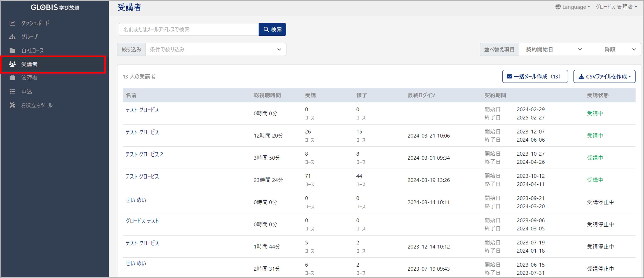Click end date 2025-02-27
Image resolution: width=644 pixels, height=278 pixels.
(x=531, y=118)
